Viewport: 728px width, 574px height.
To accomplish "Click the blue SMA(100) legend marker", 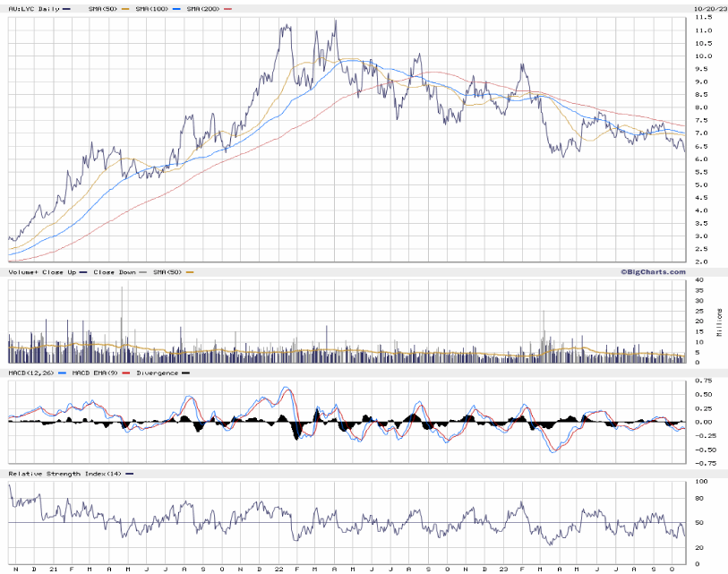I will click(178, 9).
